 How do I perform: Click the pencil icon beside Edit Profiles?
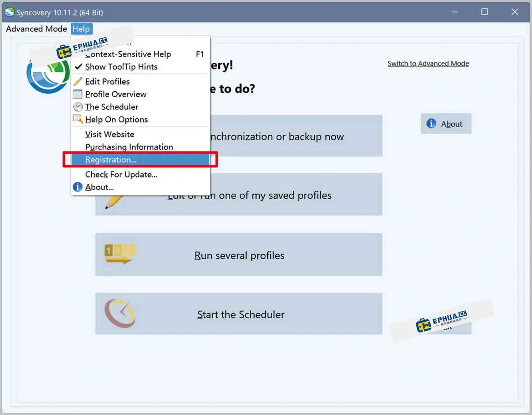pyautogui.click(x=78, y=81)
